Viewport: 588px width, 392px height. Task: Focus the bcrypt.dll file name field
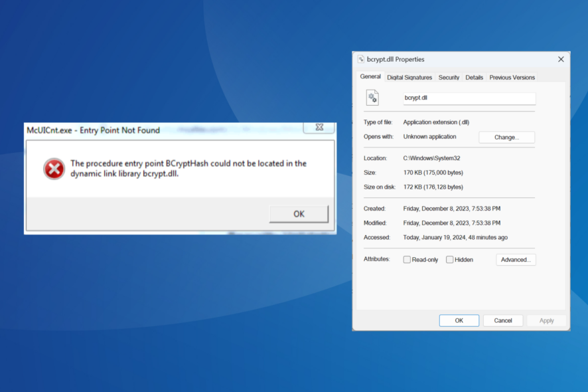pos(469,98)
